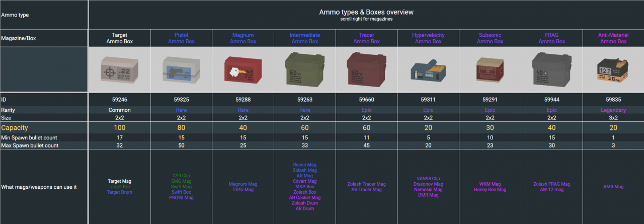Image resolution: width=644 pixels, height=224 pixels.
Task: Select the Subsonic Ammo Box image
Action: (x=490, y=69)
